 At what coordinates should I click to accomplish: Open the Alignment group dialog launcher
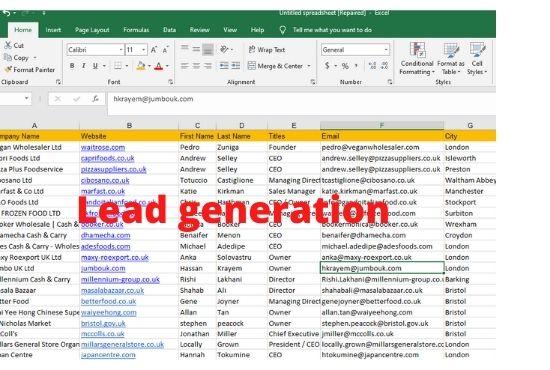click(313, 82)
